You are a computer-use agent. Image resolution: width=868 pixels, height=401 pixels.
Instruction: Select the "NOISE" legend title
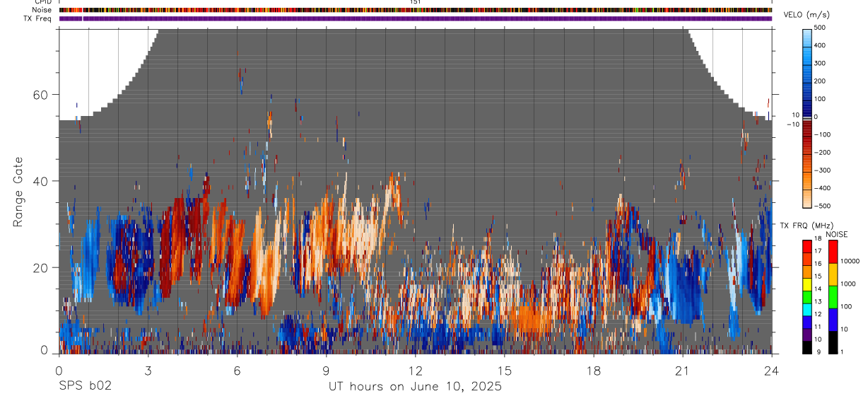point(836,234)
